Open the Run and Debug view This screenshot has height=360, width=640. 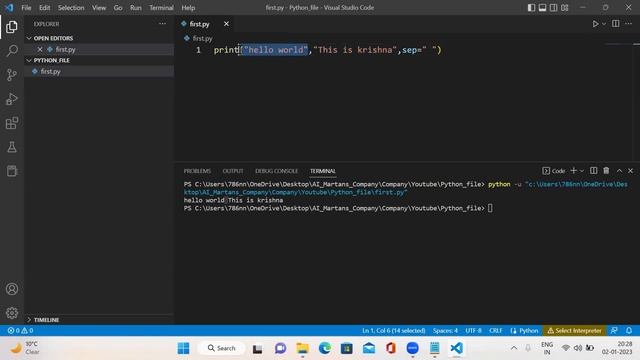pyautogui.click(x=12, y=99)
